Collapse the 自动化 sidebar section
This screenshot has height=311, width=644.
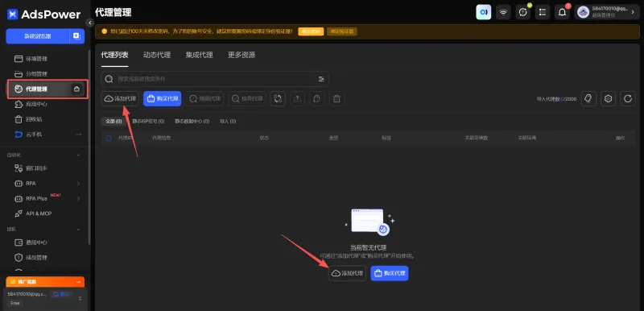click(x=78, y=155)
